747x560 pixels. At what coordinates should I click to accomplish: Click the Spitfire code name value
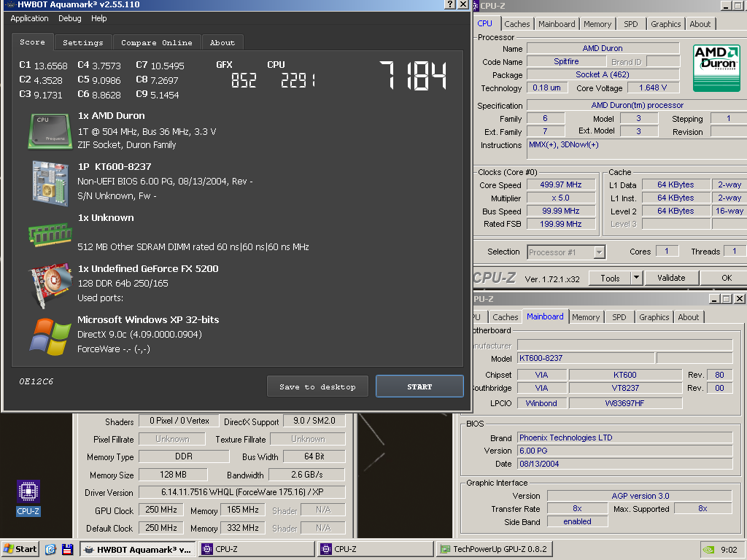tap(566, 61)
